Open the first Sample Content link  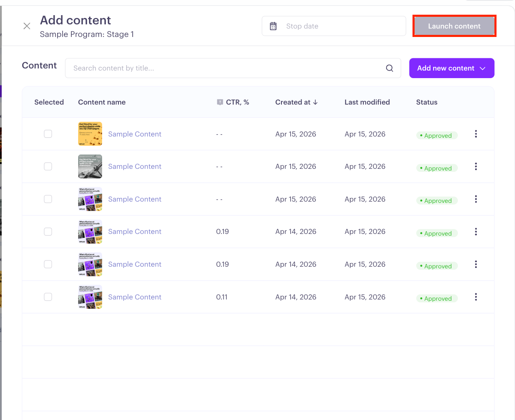(x=135, y=134)
